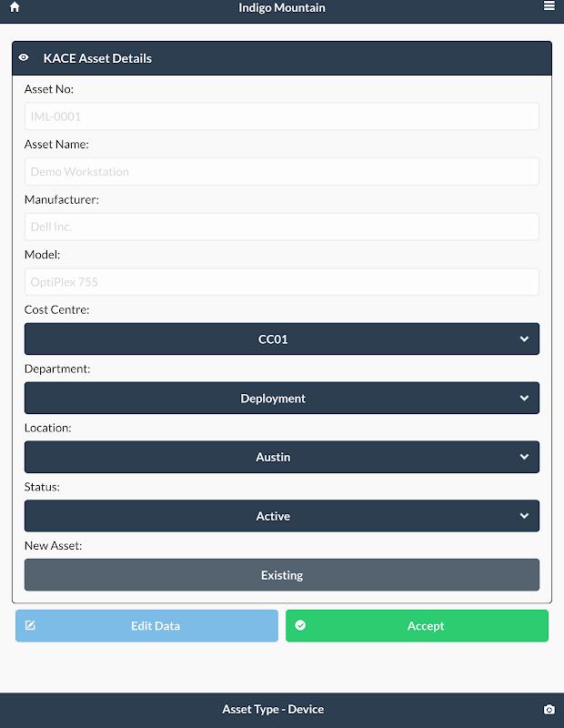The width and height of the screenshot is (564, 728).
Task: Click the Model input field
Action: (281, 282)
